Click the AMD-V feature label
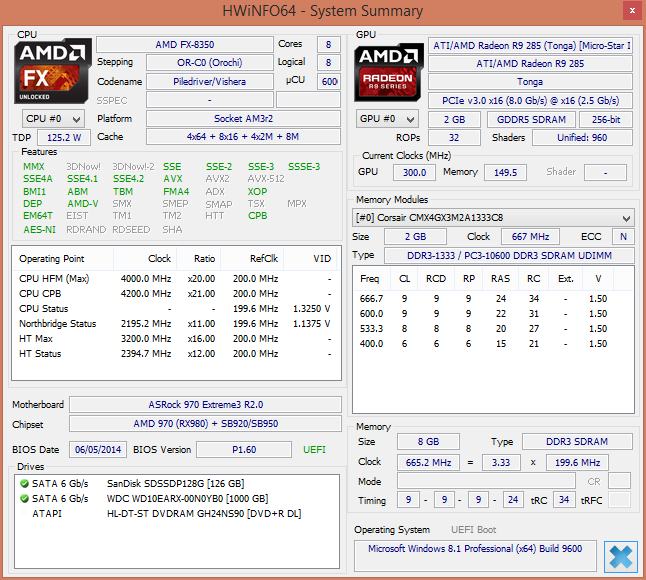This screenshot has width=646, height=580. (83, 203)
